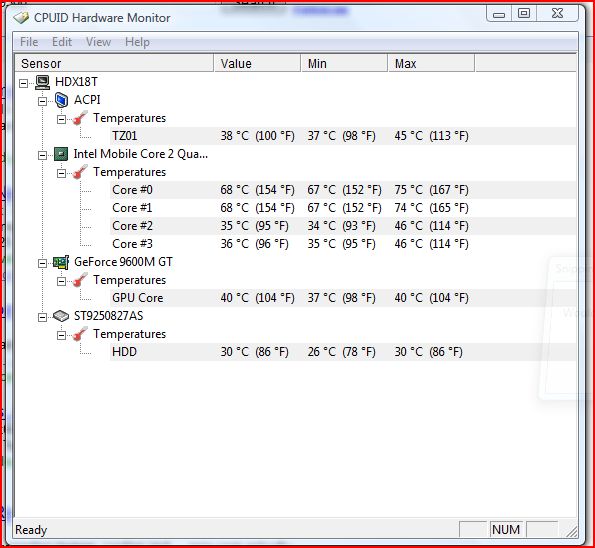The height and width of the screenshot is (548, 595).
Task: Collapse the Intel Mobile Core 2 Qua node
Action: pos(42,155)
